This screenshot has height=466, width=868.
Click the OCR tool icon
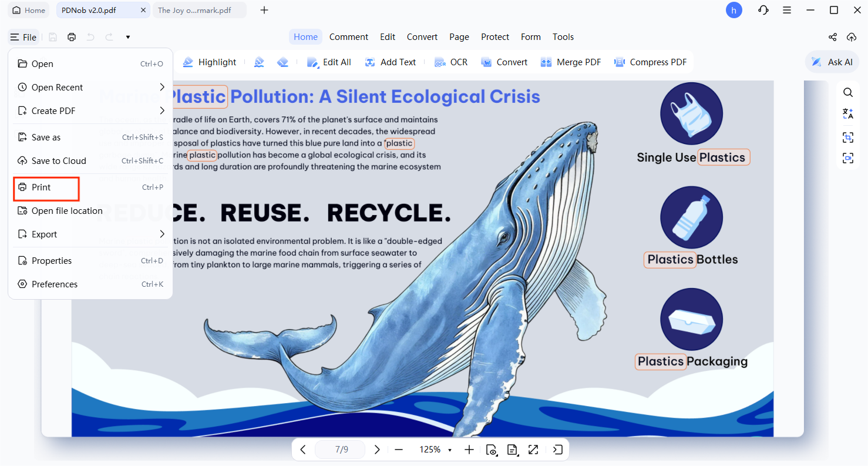coord(450,62)
